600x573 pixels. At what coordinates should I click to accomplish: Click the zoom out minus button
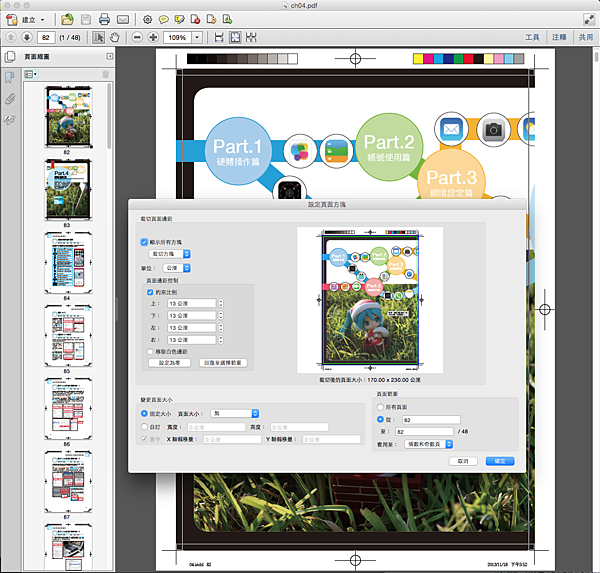coord(137,37)
